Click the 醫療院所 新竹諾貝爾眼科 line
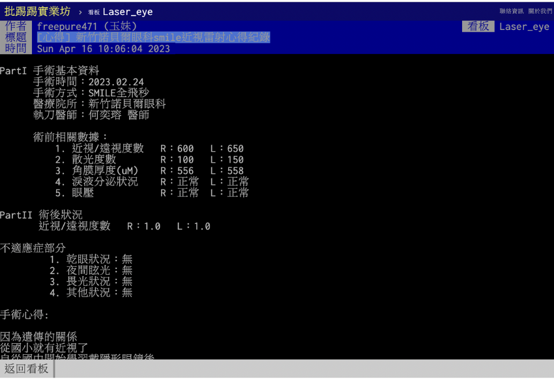Screen dimensions: 554x392 [x=99, y=104]
